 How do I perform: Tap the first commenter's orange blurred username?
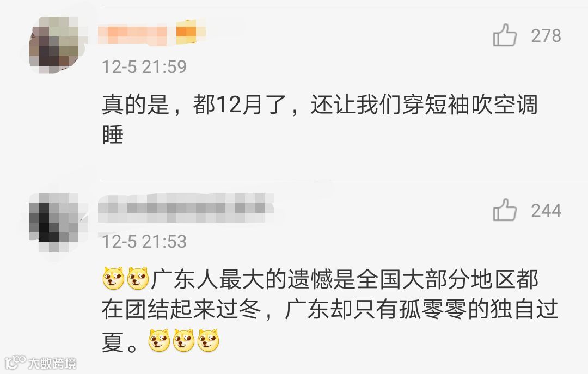pyautogui.click(x=132, y=34)
